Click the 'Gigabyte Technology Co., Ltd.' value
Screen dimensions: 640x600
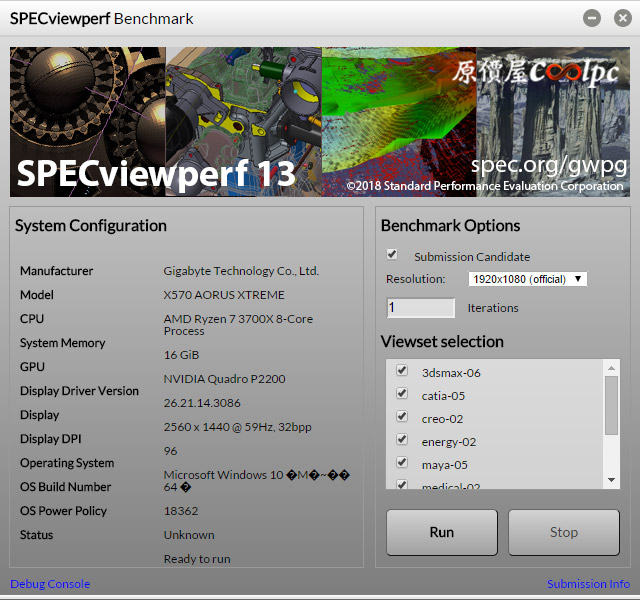coord(241,271)
